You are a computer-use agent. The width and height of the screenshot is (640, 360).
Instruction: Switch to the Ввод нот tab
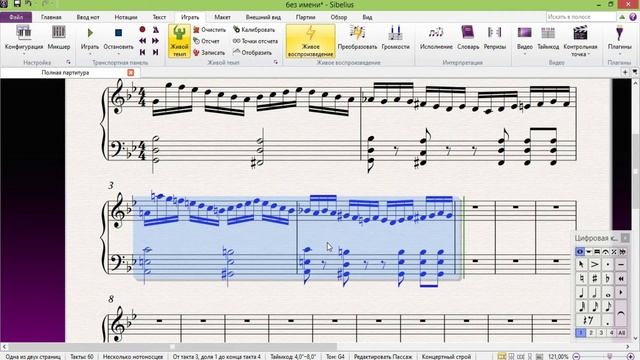point(88,17)
